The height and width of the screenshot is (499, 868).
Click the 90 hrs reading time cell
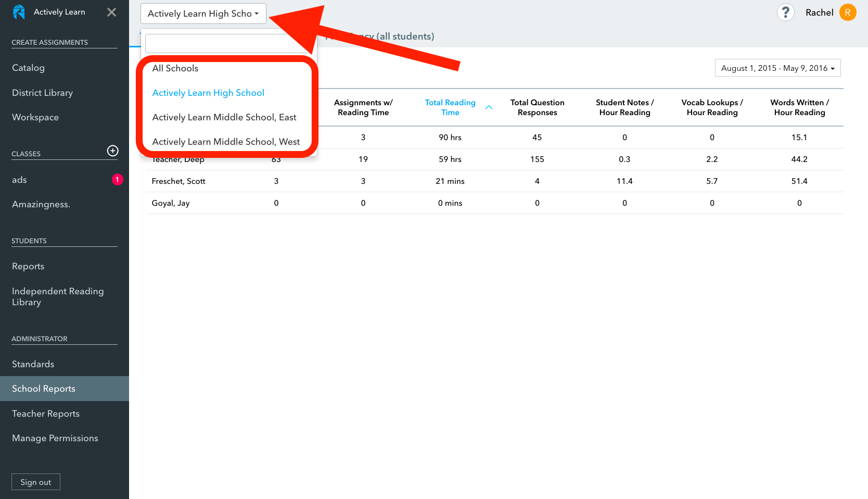[x=450, y=138]
